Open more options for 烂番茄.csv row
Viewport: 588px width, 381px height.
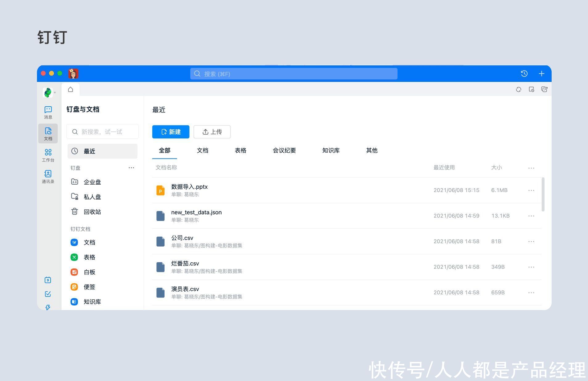(531, 267)
